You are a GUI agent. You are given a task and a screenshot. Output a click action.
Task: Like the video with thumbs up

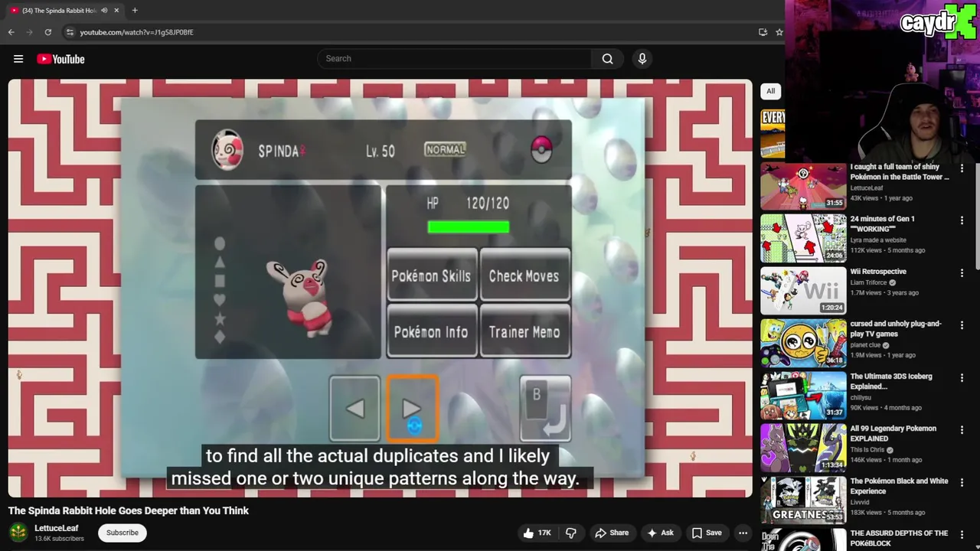click(536, 533)
